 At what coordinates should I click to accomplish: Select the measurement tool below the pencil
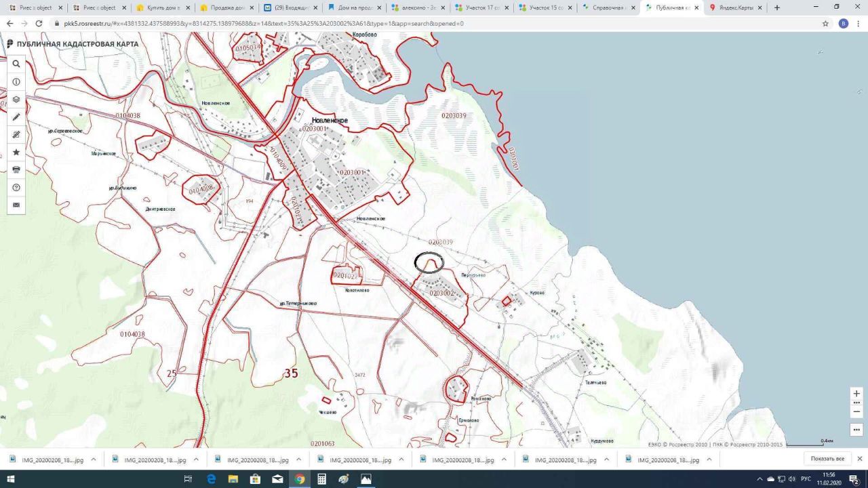point(16,135)
